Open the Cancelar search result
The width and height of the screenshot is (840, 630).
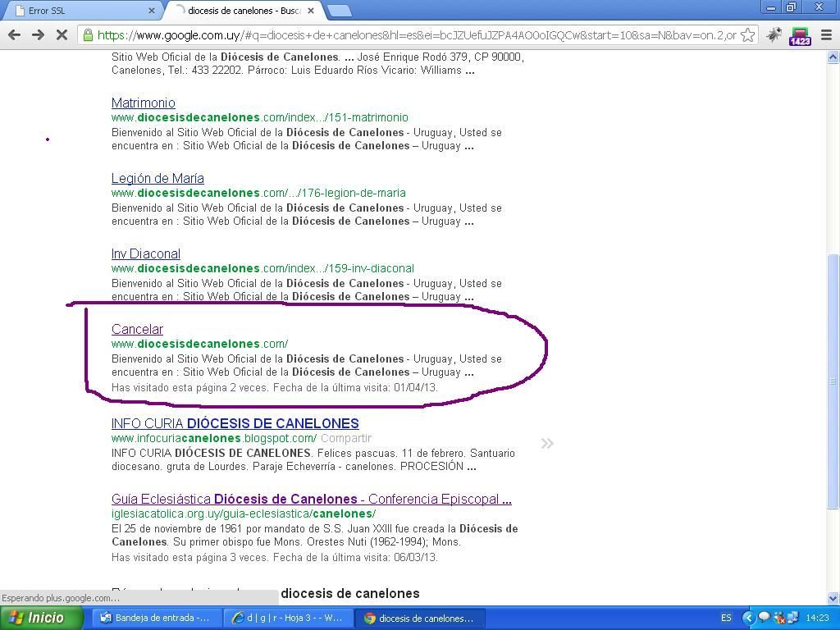click(x=137, y=329)
